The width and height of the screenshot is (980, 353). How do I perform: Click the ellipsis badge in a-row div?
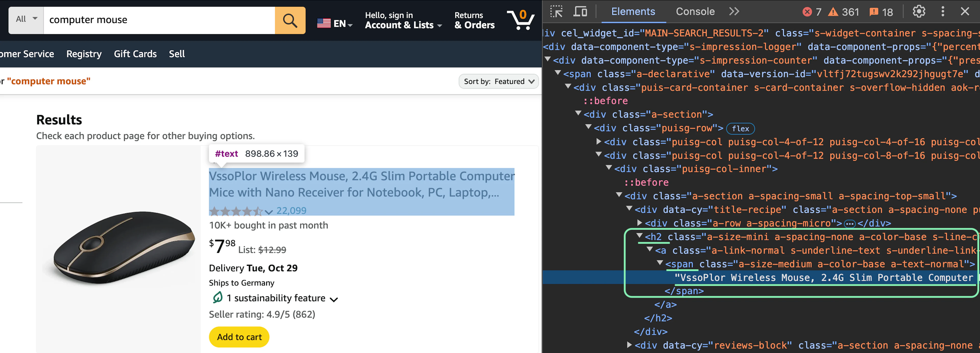click(x=850, y=224)
